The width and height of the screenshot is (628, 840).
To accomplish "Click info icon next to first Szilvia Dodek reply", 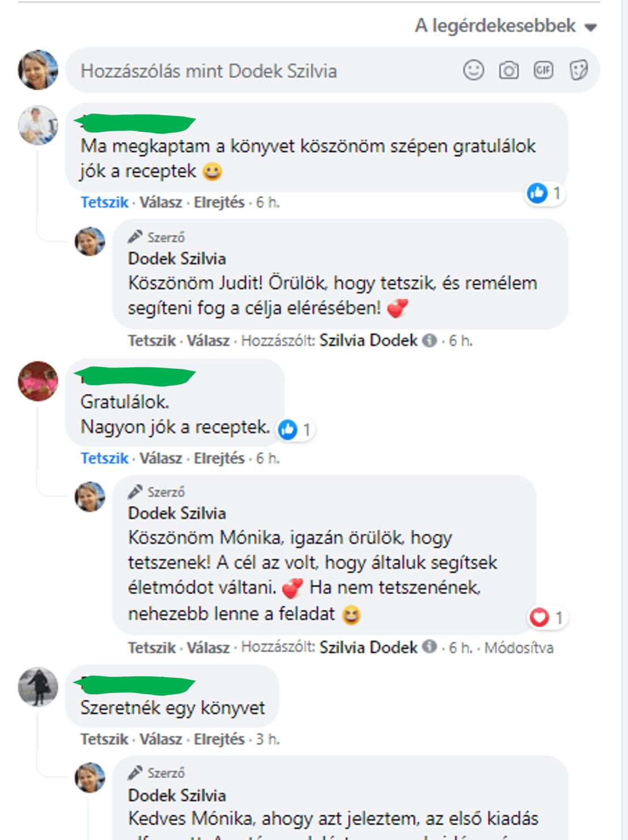I will 430,340.
